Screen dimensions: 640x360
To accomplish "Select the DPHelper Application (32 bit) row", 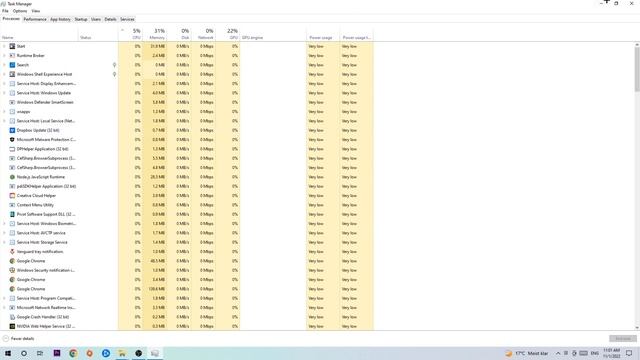I will coord(187,149).
